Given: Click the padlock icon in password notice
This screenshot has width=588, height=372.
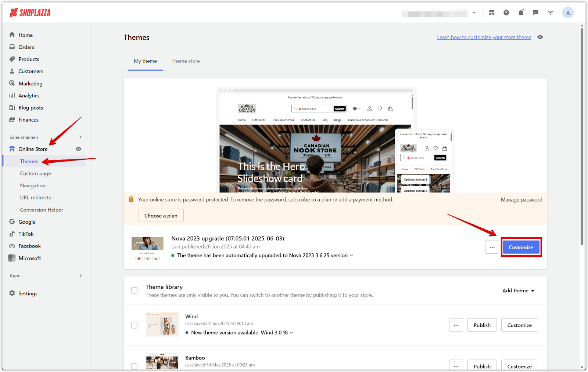Looking at the screenshot, I should pos(131,199).
